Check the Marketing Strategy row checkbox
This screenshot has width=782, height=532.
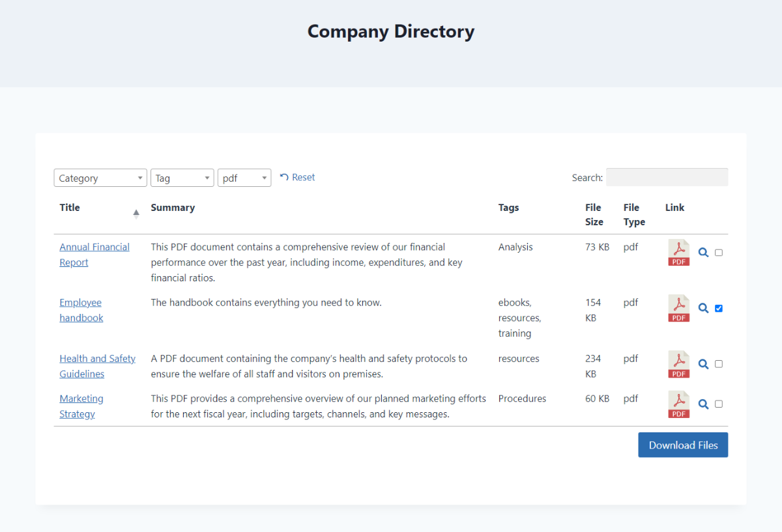(719, 404)
